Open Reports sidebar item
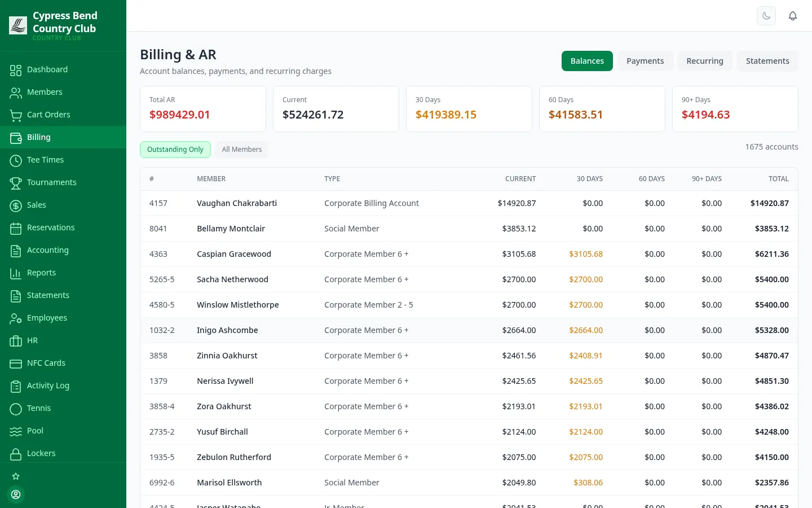The width and height of the screenshot is (812, 508). [x=63, y=273]
